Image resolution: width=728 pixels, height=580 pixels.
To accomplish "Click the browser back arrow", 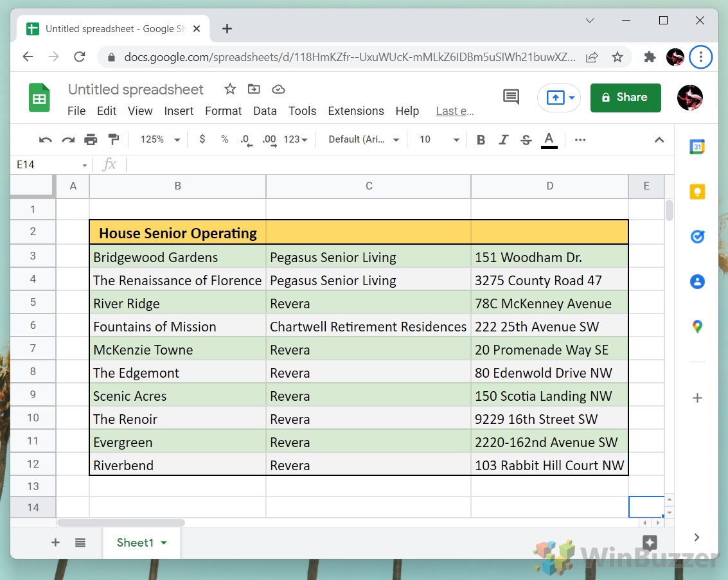I will (28, 57).
